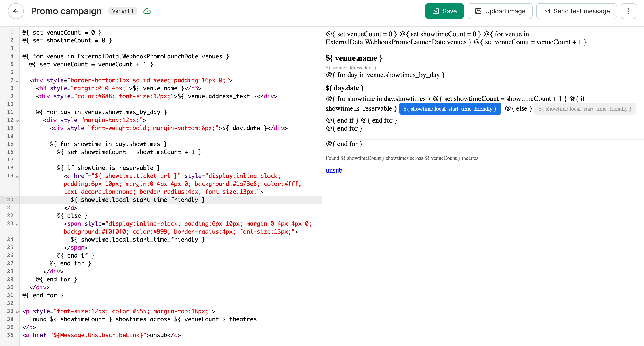Image resolution: width=644 pixels, height=346 pixels.
Task: Open the three-dot more options menu
Action: [629, 11]
